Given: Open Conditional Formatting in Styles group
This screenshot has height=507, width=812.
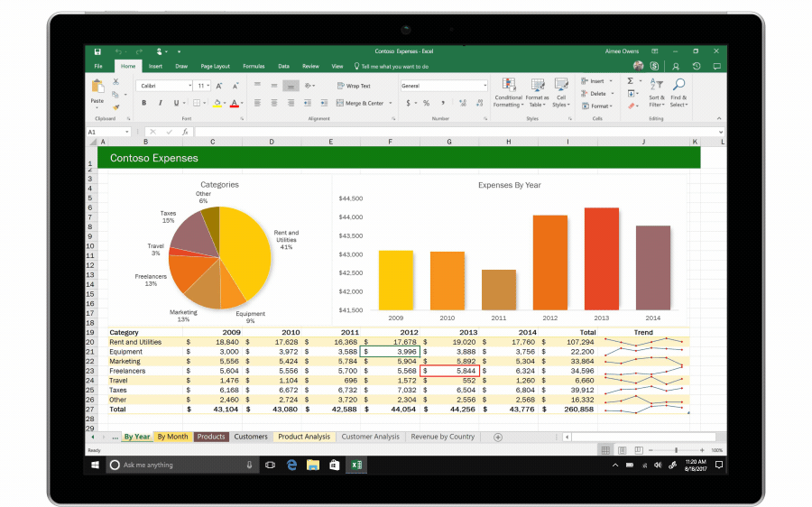Looking at the screenshot, I should [508, 90].
